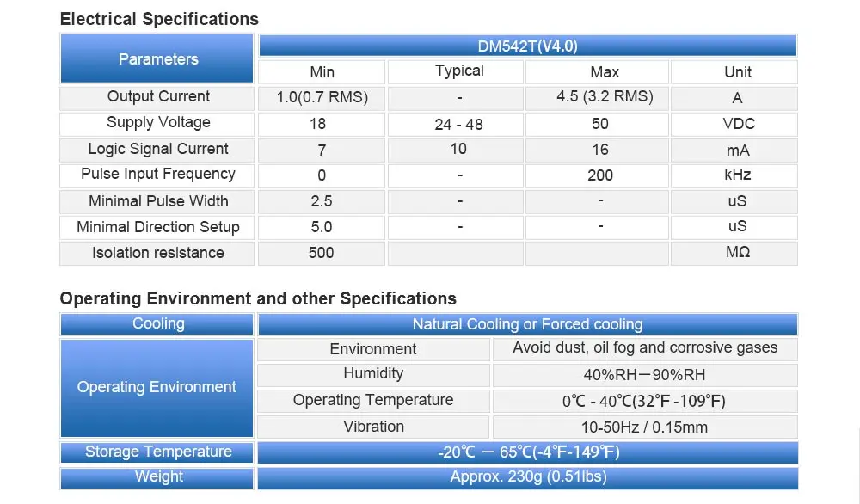This screenshot has height=504, width=860.
Task: Click the "Operating Temperature" row label
Action: pos(373,400)
